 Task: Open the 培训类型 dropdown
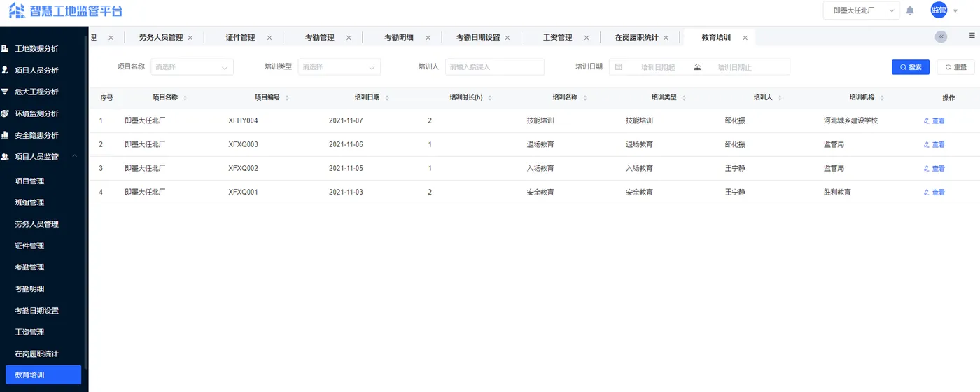click(x=339, y=67)
